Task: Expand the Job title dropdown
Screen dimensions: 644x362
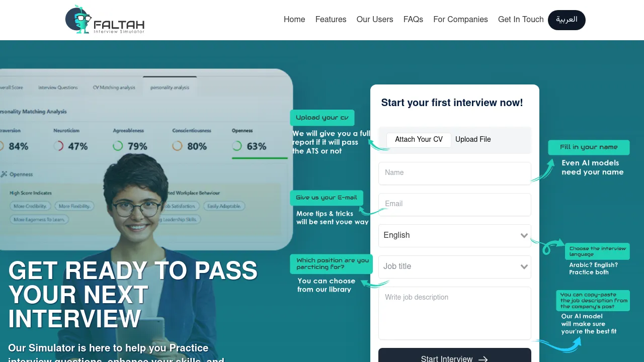Action: point(455,267)
